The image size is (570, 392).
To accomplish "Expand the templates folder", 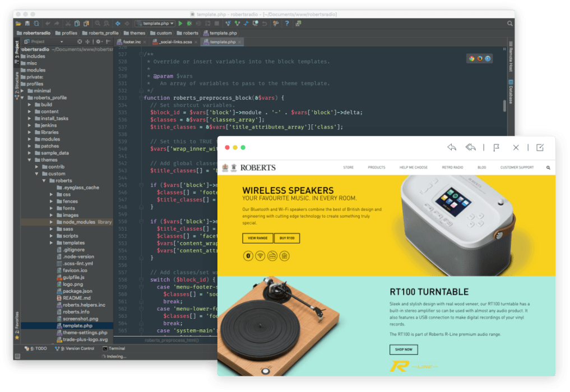I will (51, 242).
